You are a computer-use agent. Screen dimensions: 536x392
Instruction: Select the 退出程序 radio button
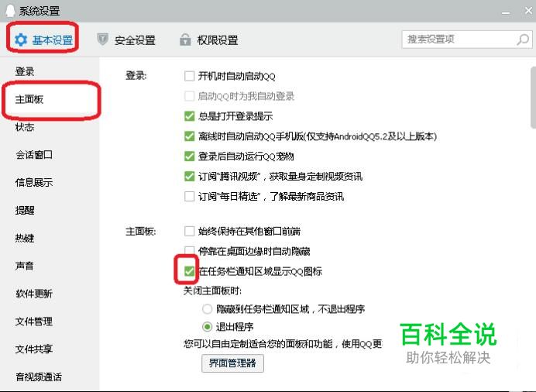coord(207,327)
